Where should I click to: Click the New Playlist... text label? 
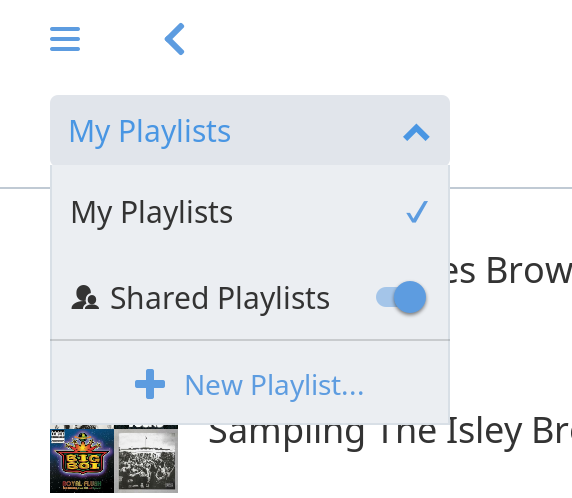click(x=274, y=385)
